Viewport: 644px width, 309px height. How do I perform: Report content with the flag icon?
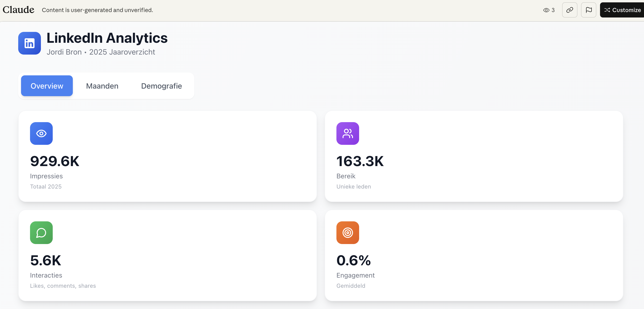click(588, 10)
